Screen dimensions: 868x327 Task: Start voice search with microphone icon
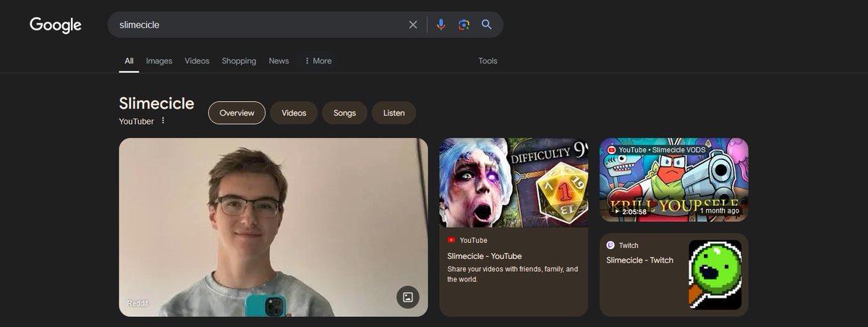441,25
